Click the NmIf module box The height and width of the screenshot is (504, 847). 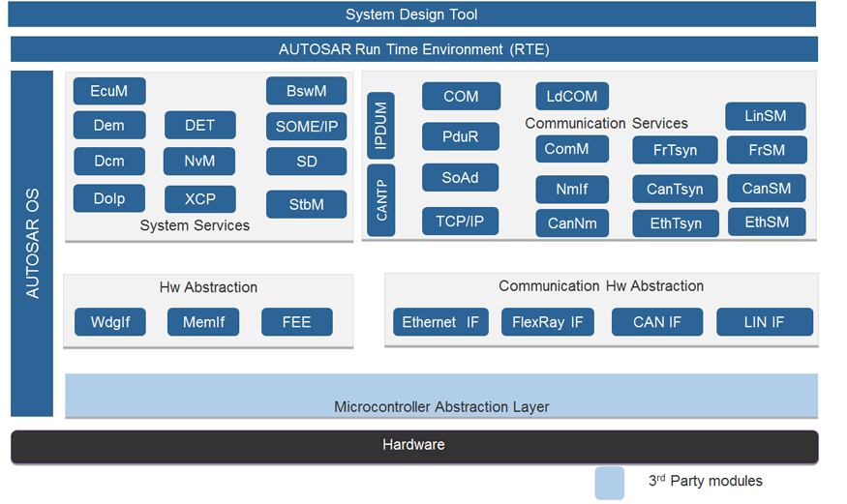(572, 190)
